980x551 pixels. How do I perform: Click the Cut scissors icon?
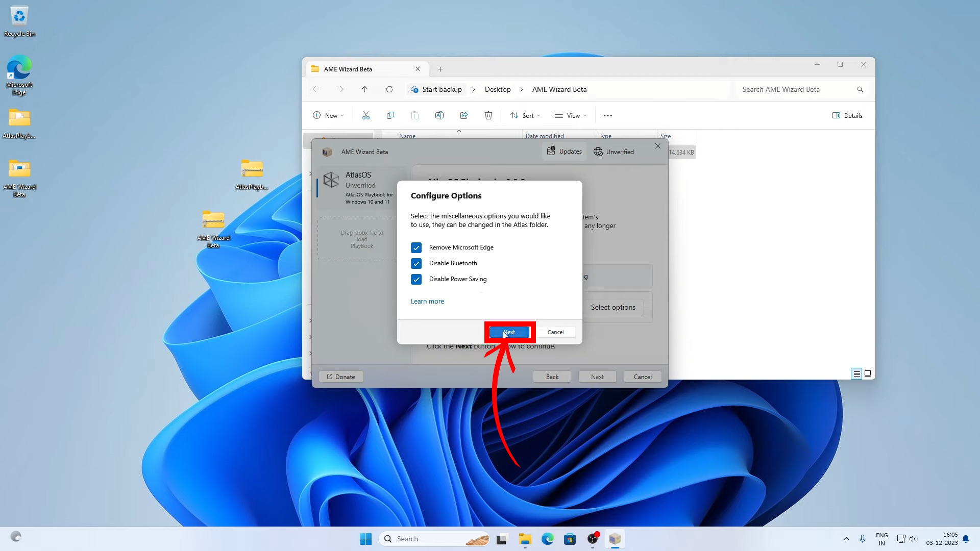point(366,116)
